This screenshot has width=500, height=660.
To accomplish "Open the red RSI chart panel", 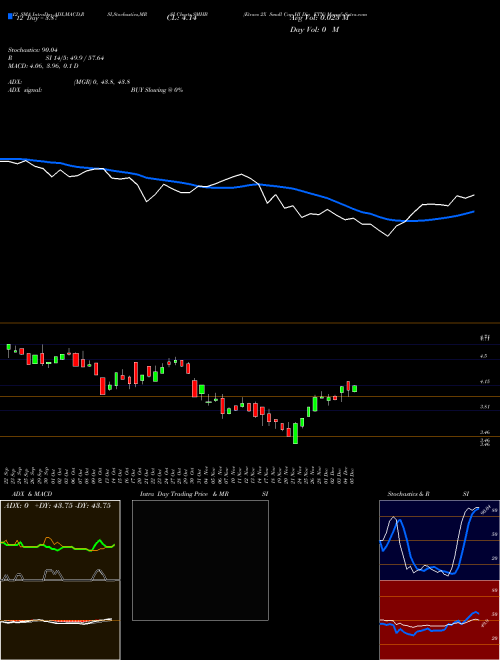I will click(x=439, y=620).
